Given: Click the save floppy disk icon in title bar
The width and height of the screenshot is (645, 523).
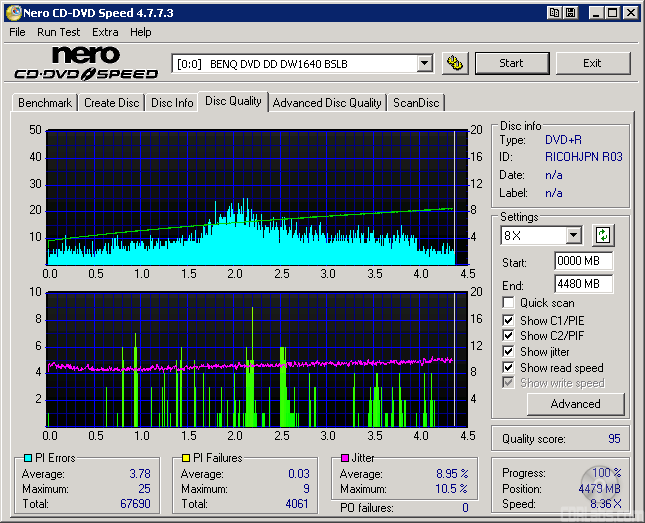Looking at the screenshot, I should [570, 13].
